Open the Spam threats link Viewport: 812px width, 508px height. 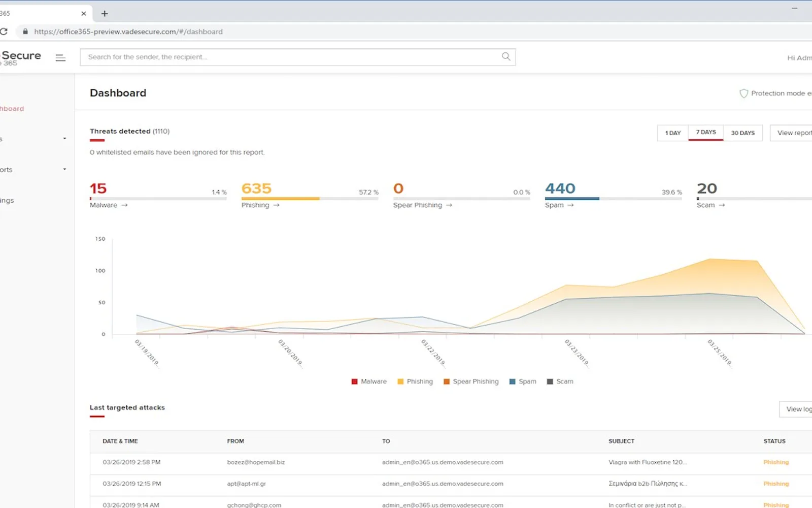554,205
